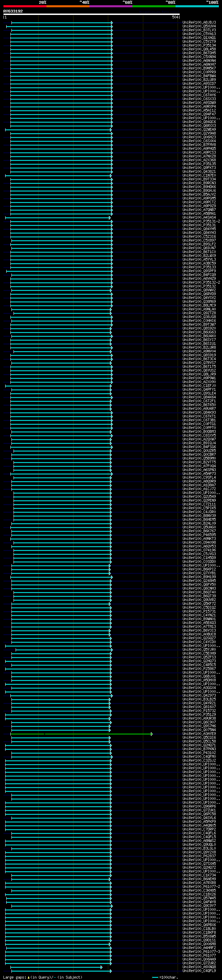The width and height of the screenshot is (222, 980).
Task: Select the UniRef100_C5XN94 label
Action: point(199,57)
